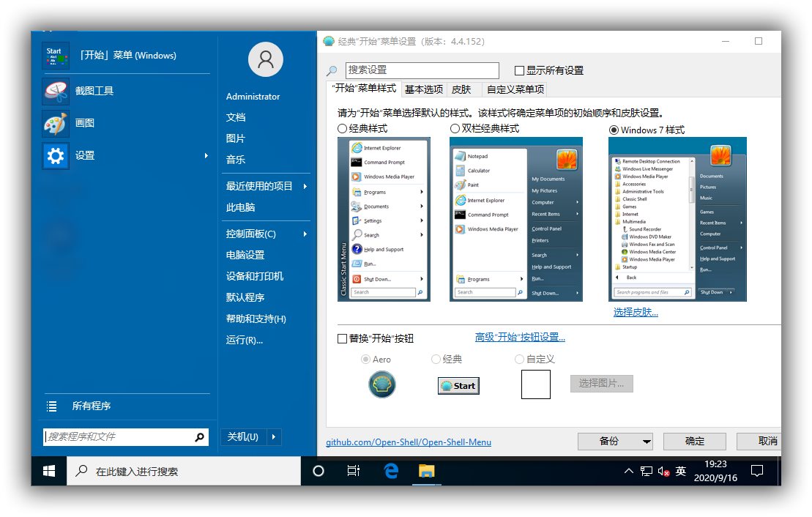Click the Windows 7 style preview thumbnail
This screenshot has width=812, height=517.
[677, 219]
